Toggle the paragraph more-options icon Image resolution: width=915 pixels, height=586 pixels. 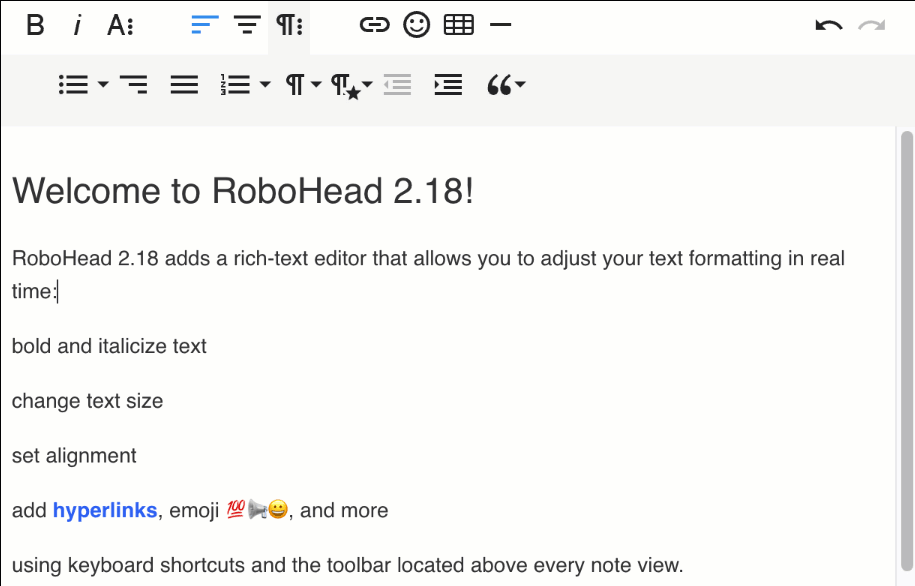point(289,25)
